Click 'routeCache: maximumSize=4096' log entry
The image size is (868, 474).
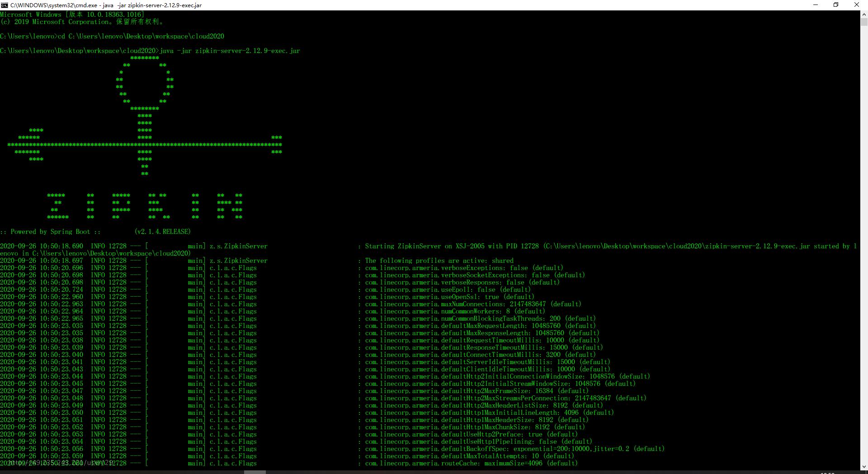pos(472,463)
